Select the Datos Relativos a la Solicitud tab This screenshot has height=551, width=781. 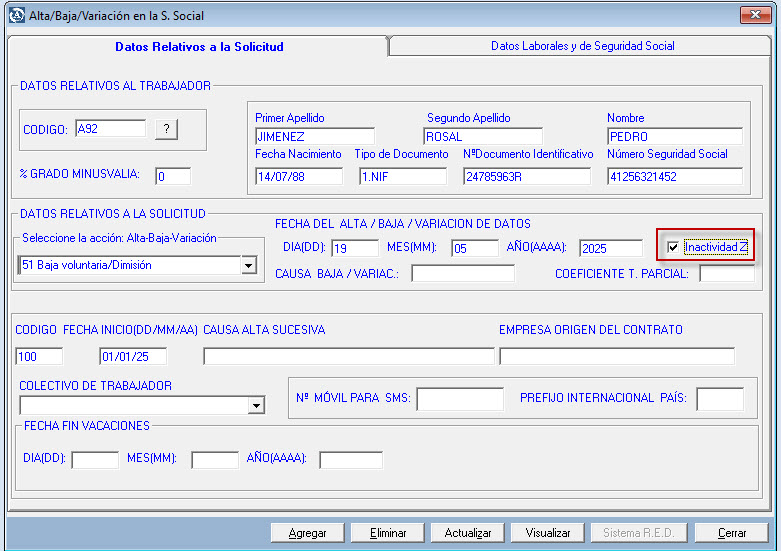coord(199,47)
